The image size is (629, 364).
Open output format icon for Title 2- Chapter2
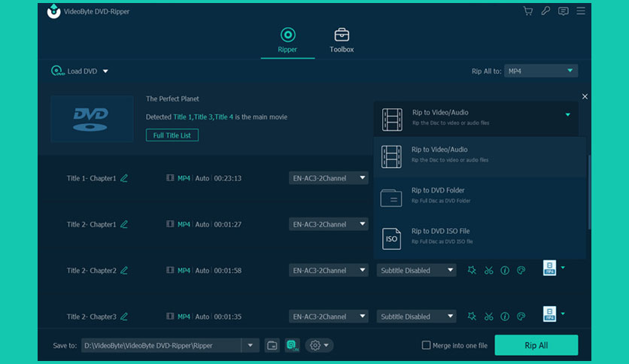point(549,268)
